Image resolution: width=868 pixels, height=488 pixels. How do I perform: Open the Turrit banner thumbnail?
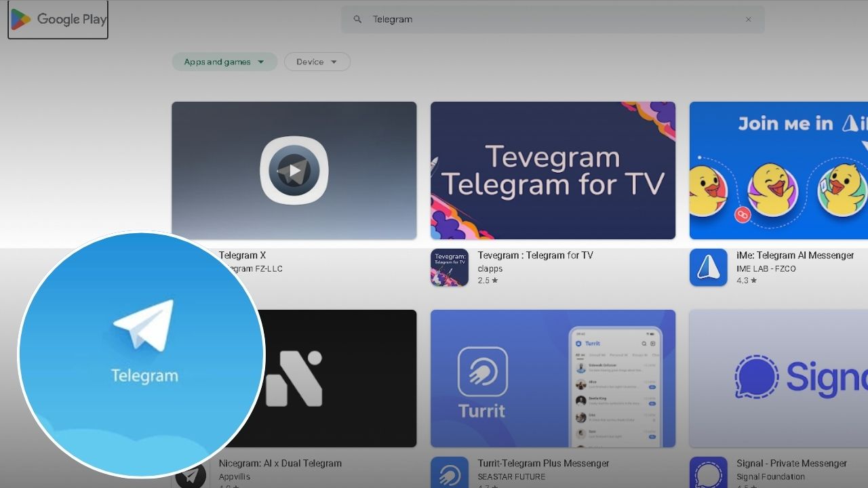tap(553, 378)
